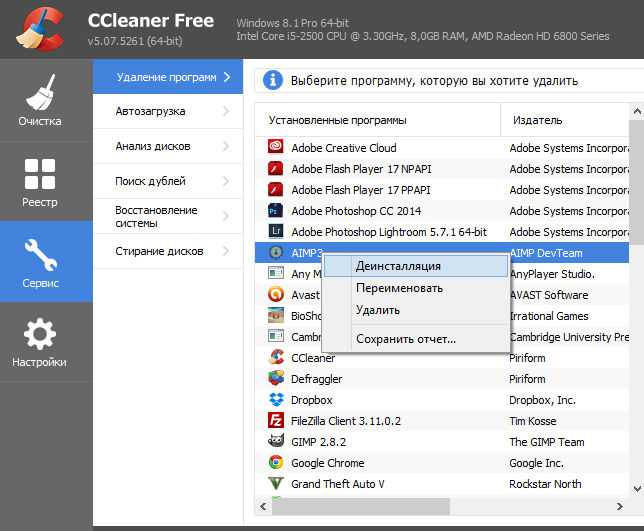Click chevron next to Стирание дисков
This screenshot has height=531, width=644.
[x=226, y=251]
